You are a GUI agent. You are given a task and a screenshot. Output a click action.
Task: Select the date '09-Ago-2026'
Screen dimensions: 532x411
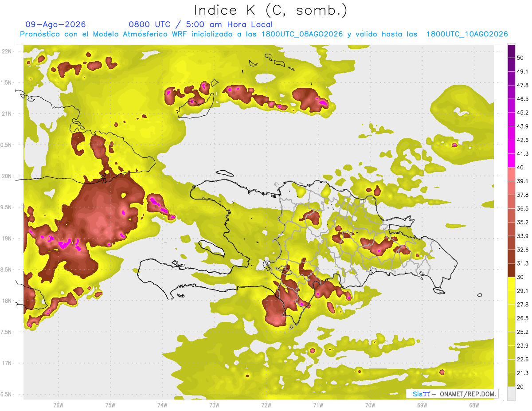(55, 24)
